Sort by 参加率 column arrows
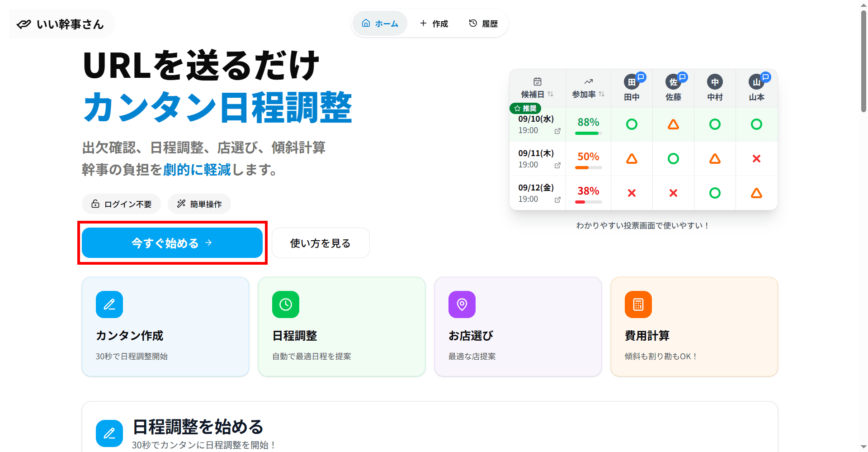The width and height of the screenshot is (868, 452). click(x=601, y=94)
